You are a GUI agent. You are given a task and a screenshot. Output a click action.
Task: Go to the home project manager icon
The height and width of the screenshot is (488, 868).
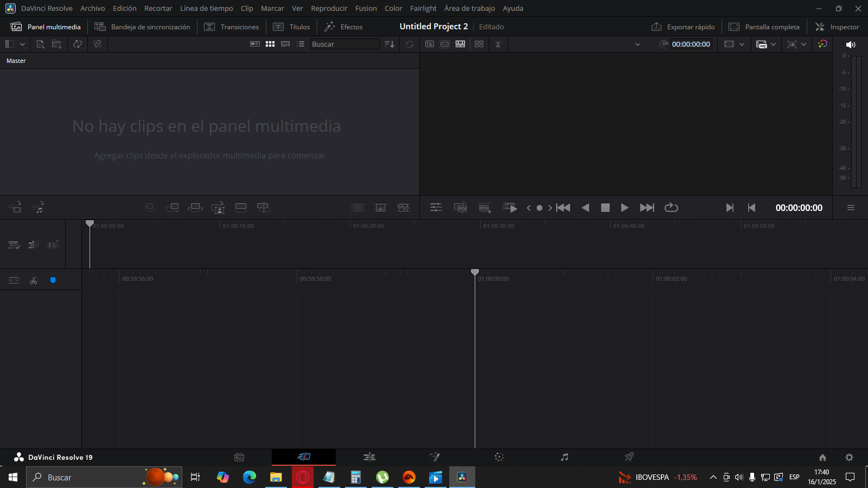click(822, 457)
